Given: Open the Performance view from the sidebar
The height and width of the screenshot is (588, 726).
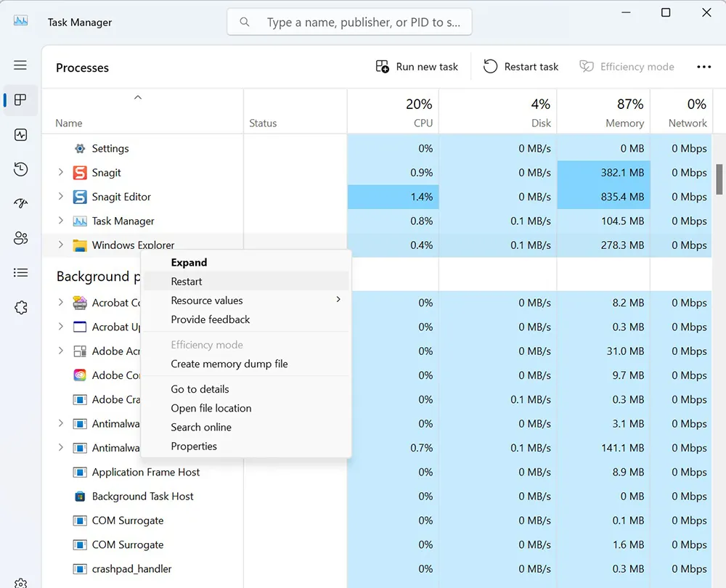Looking at the screenshot, I should pos(20,135).
